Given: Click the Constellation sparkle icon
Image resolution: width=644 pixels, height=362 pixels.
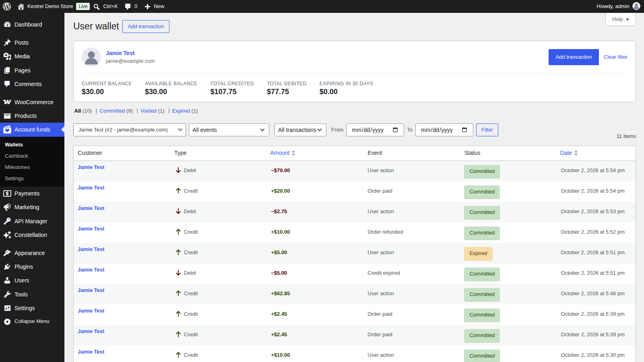Looking at the screenshot, I should tap(7, 235).
